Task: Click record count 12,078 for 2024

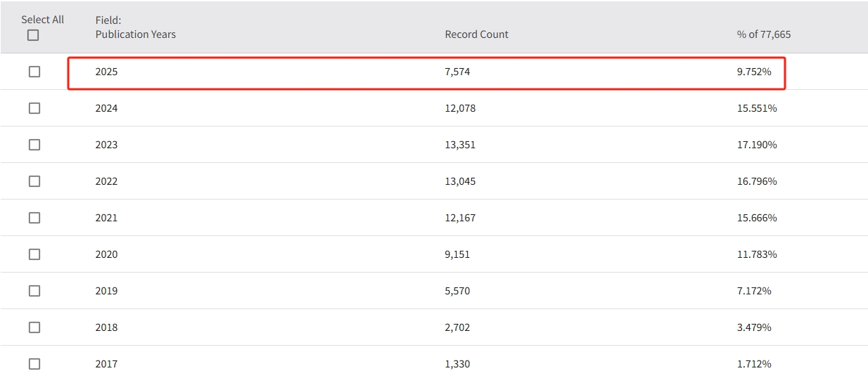Action: 460,108
